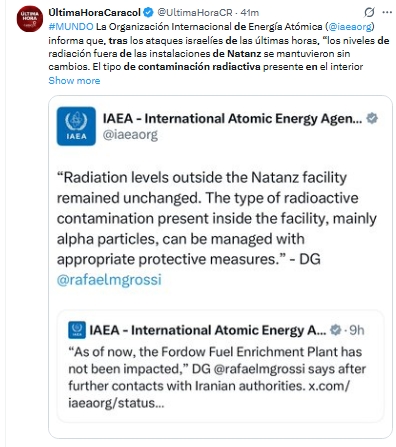
Task: Open the UltimaHoraCaracol profile avatar
Action: coord(30,19)
